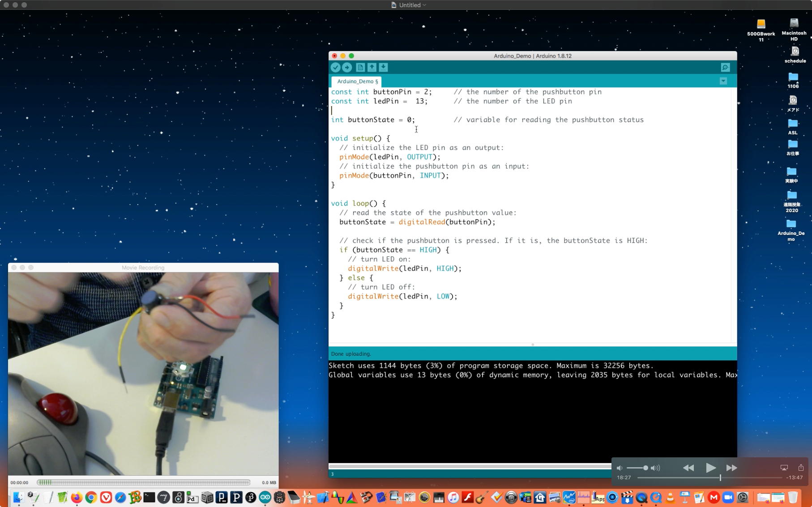Open the Serial Monitor magnifier icon
812x507 pixels.
pyautogui.click(x=726, y=68)
